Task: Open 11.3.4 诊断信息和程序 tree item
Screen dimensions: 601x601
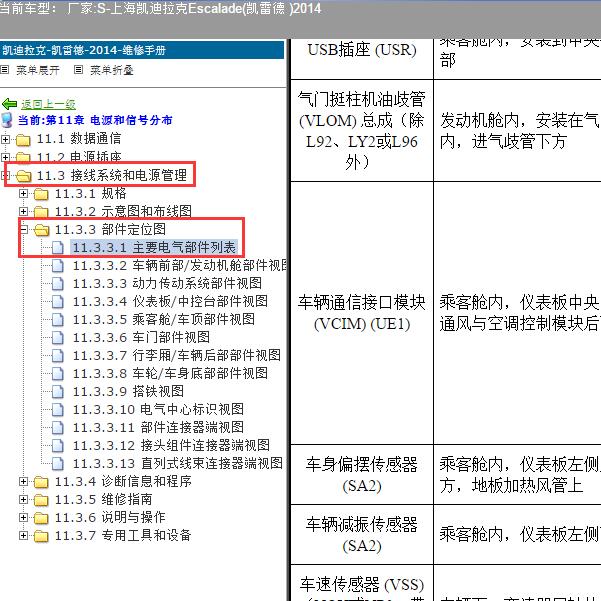Action: pyautogui.click(x=123, y=481)
